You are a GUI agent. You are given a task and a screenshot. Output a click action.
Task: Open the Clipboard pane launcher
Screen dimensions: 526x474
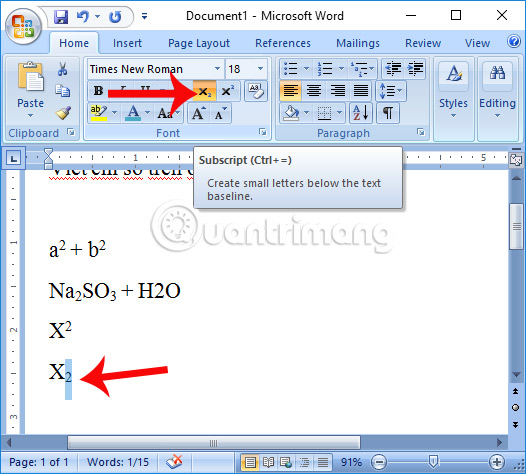(x=70, y=132)
